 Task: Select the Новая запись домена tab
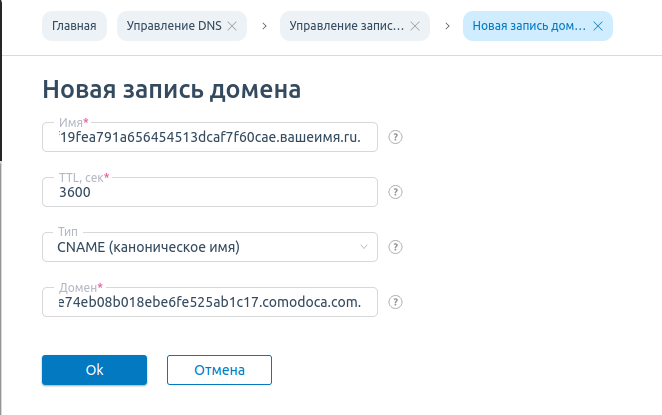point(529,26)
